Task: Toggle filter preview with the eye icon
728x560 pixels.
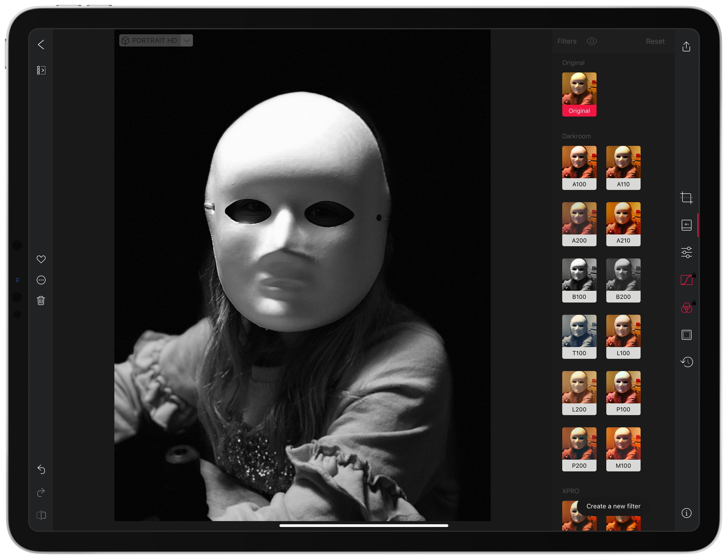Action: (592, 41)
